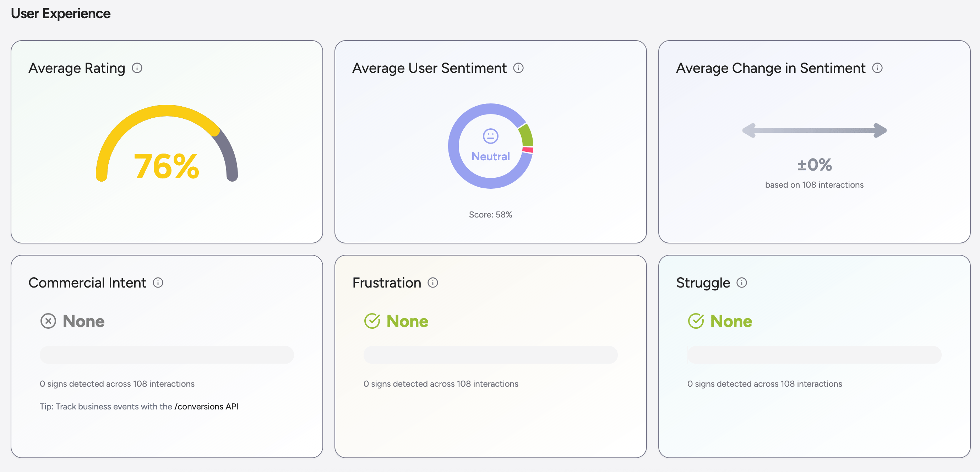The width and height of the screenshot is (980, 472).
Task: Open info tooltip for Average Change in Sentiment
Action: click(x=877, y=68)
